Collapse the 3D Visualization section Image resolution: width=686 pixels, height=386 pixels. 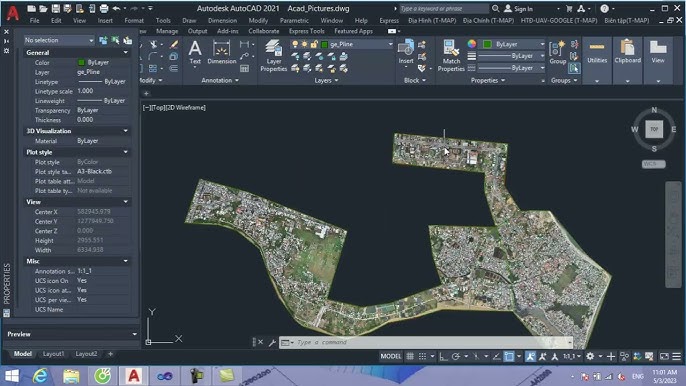pos(126,131)
